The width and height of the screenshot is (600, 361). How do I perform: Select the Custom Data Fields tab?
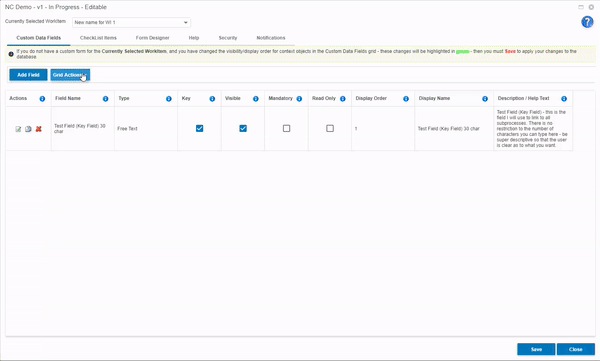tap(38, 38)
